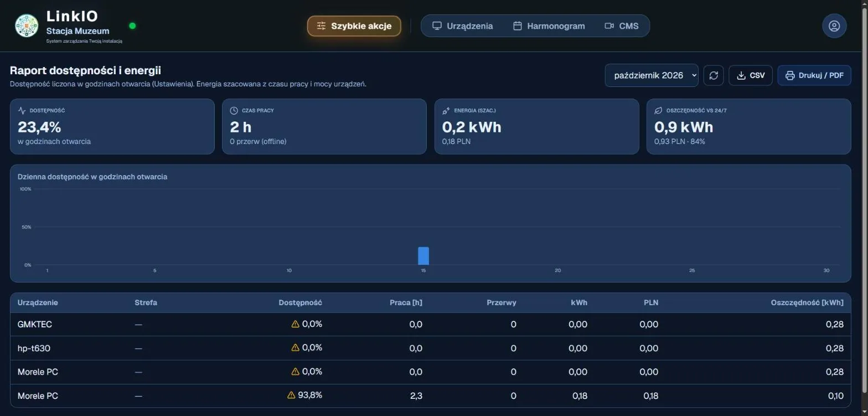This screenshot has height=416, width=868.
Task: Open Szybkie akcje quick actions
Action: point(354,26)
